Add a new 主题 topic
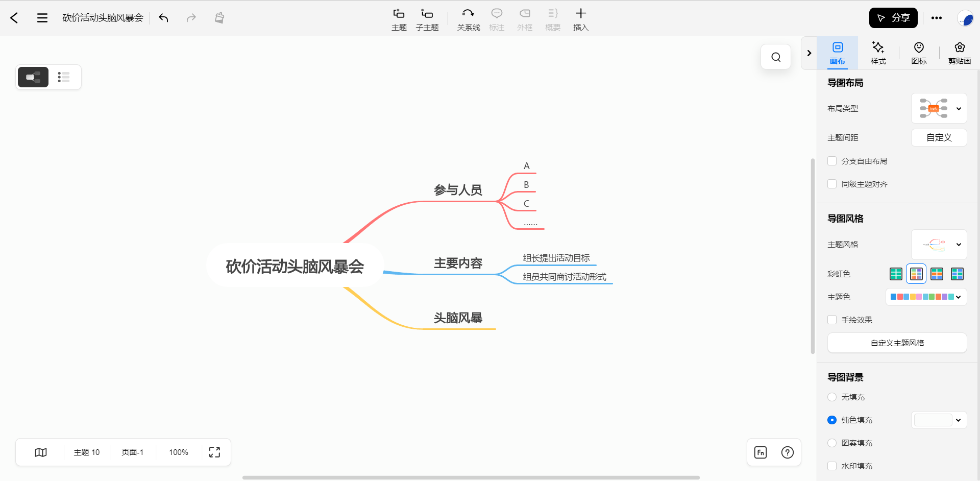Screen dimensions: 980x481 [x=399, y=19]
